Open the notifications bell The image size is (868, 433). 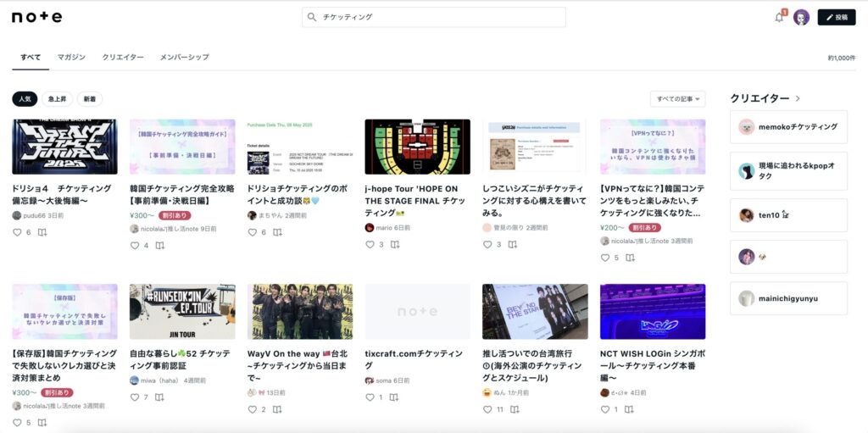pos(780,17)
